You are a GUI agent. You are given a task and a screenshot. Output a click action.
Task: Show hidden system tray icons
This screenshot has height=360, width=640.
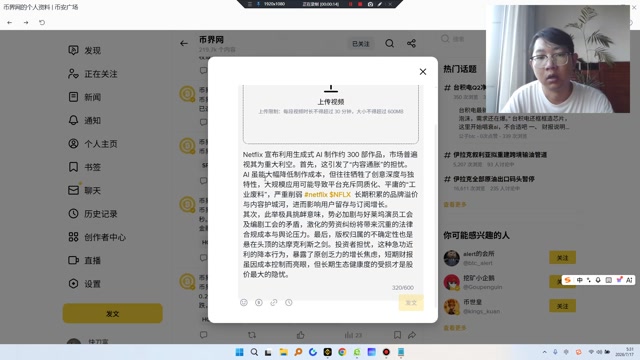[544, 352]
